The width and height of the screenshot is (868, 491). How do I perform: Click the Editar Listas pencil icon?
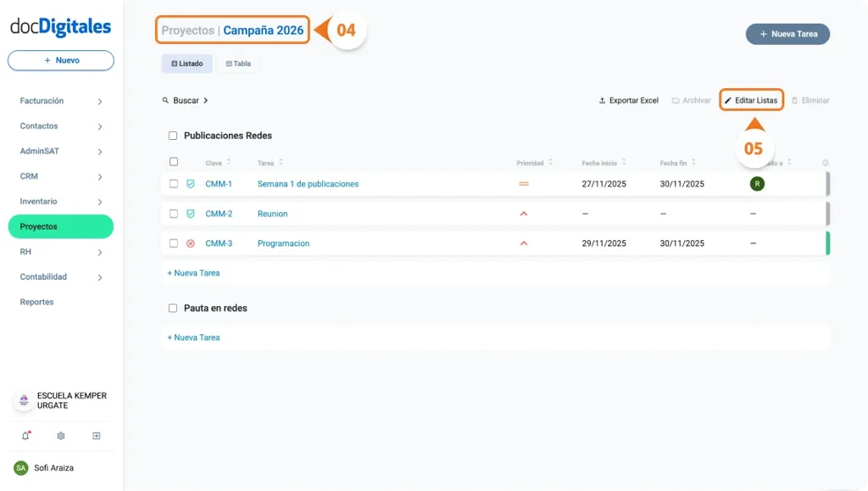731,99
